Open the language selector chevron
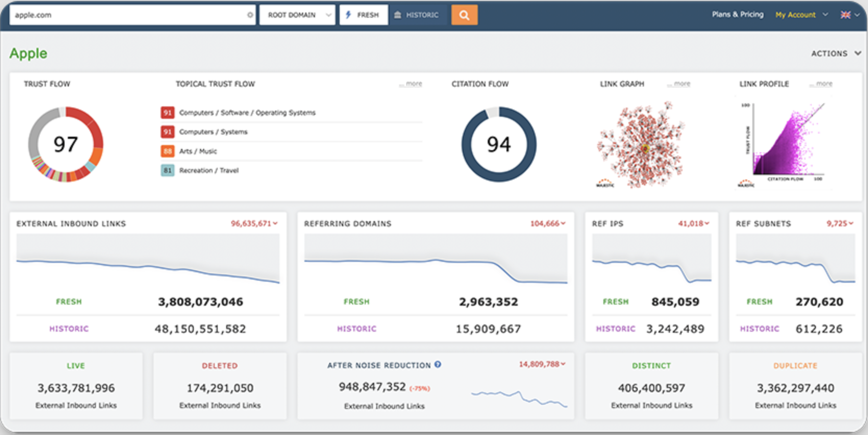868x435 pixels. [x=857, y=15]
